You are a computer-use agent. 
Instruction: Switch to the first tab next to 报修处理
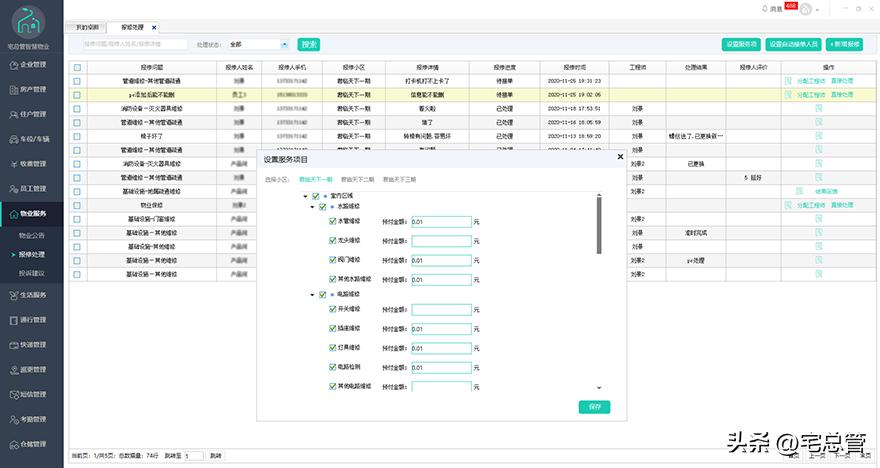(88, 27)
